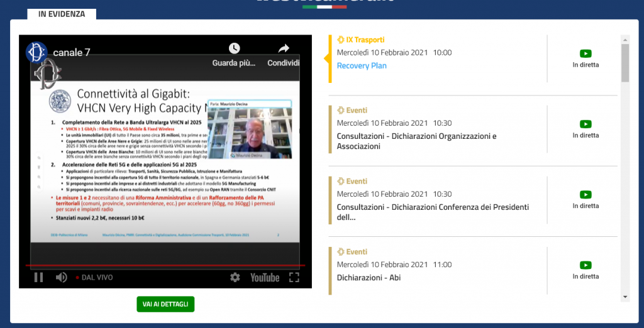Enter fullscreen mode in video player

click(x=294, y=278)
